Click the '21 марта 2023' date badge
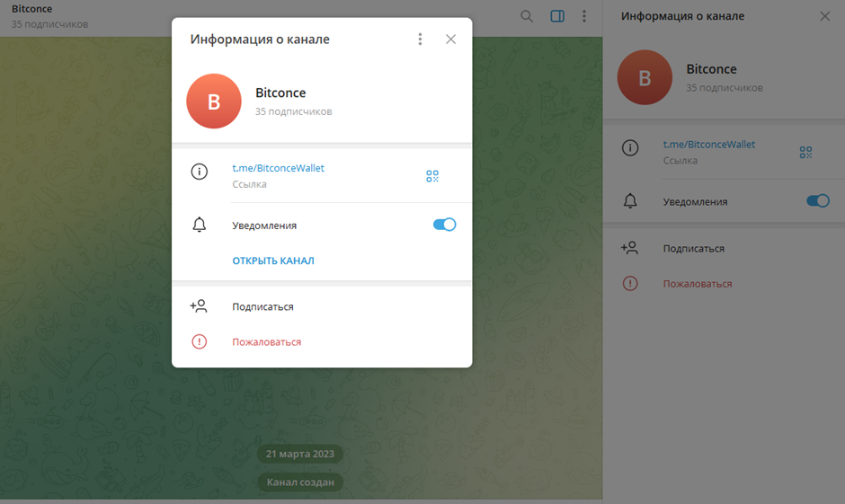The width and height of the screenshot is (845, 504). click(300, 454)
